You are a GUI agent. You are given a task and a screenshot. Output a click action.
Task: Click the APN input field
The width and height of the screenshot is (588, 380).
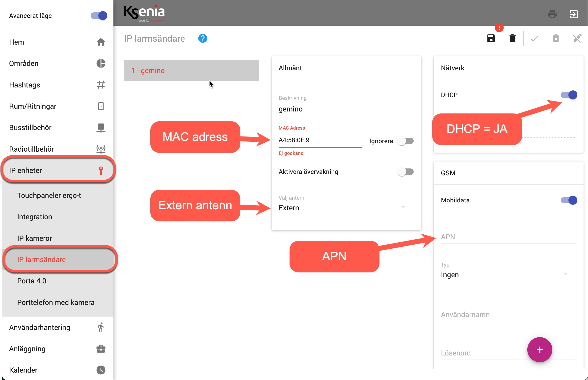tap(508, 237)
